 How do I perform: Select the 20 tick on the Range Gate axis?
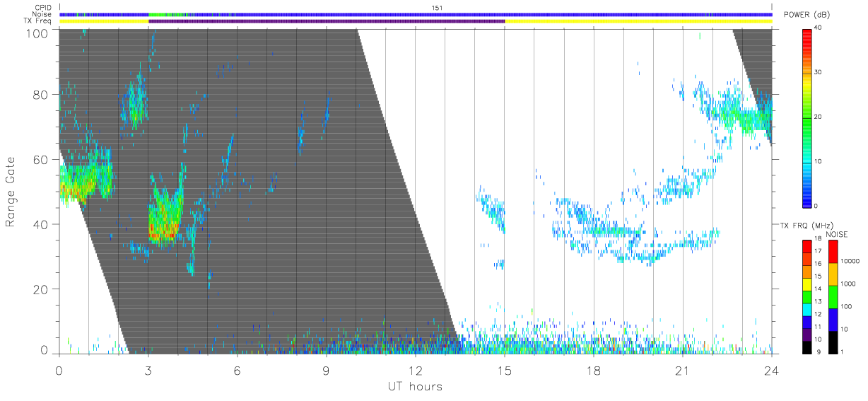pyautogui.click(x=41, y=289)
